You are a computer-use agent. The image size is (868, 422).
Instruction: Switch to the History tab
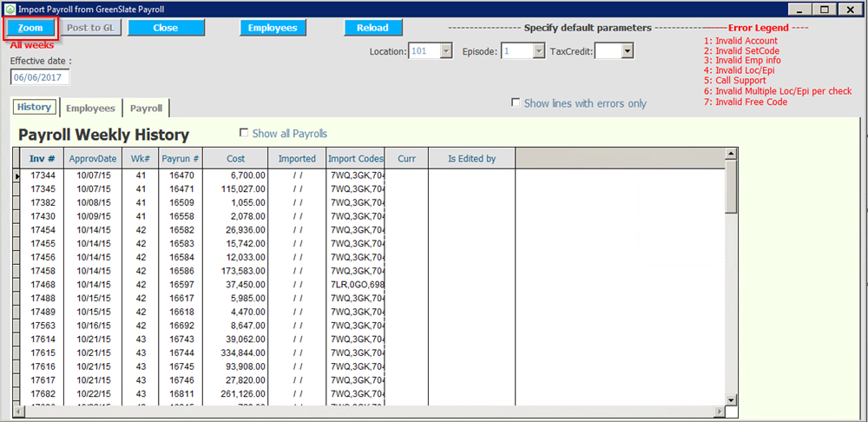point(34,108)
